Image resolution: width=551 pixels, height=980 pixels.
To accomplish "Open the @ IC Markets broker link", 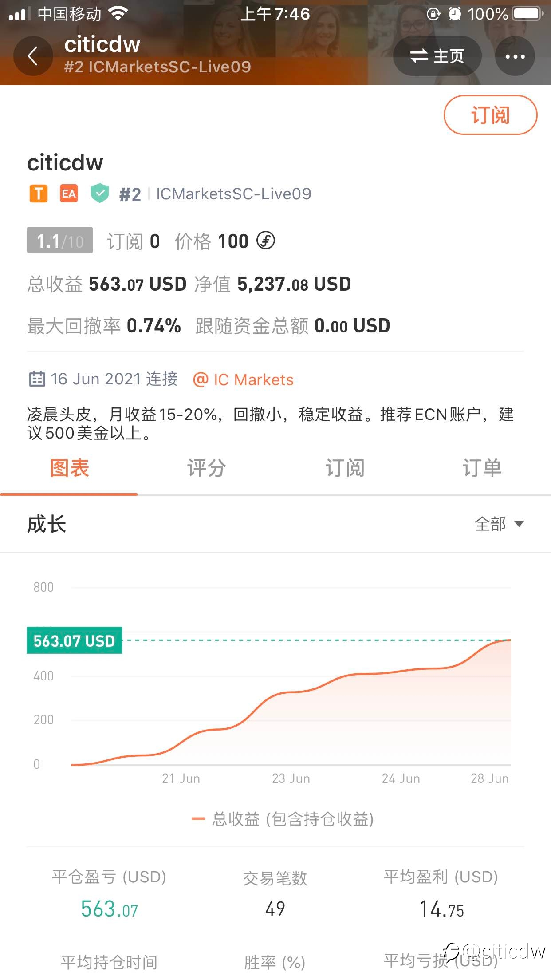I will (243, 380).
